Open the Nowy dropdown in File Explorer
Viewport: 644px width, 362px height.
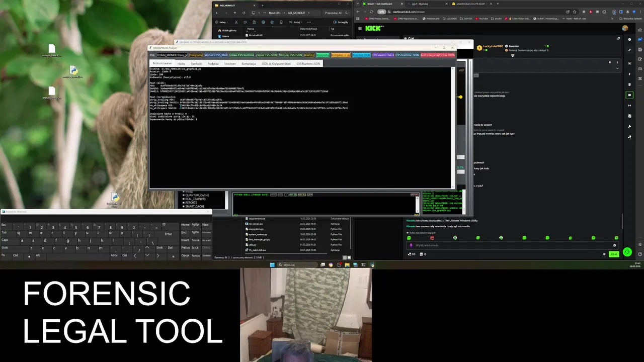click(x=223, y=22)
